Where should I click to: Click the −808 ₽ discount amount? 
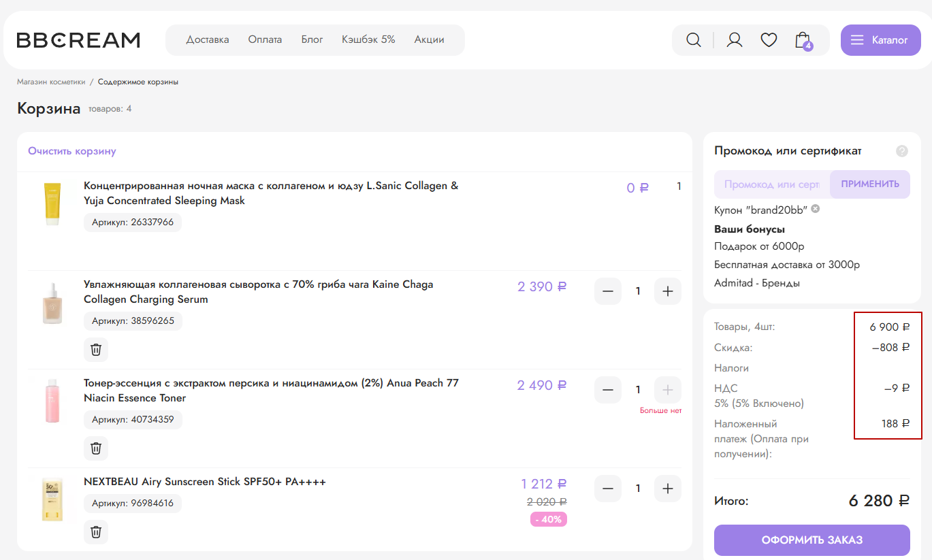pos(890,348)
